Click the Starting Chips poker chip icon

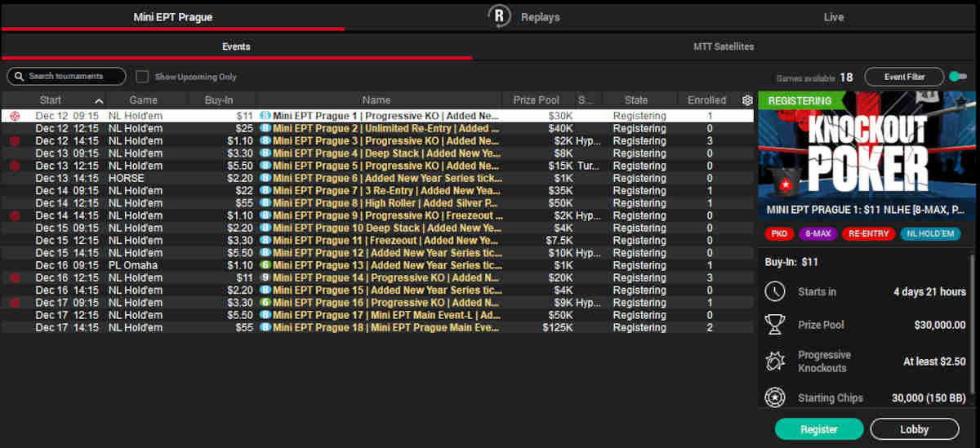coord(774,398)
